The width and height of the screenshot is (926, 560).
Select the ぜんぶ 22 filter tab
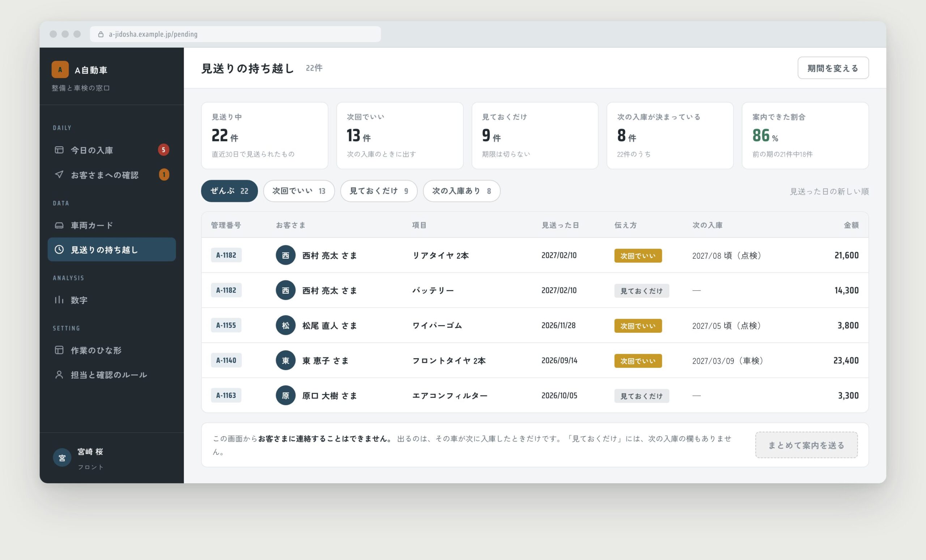click(x=229, y=191)
